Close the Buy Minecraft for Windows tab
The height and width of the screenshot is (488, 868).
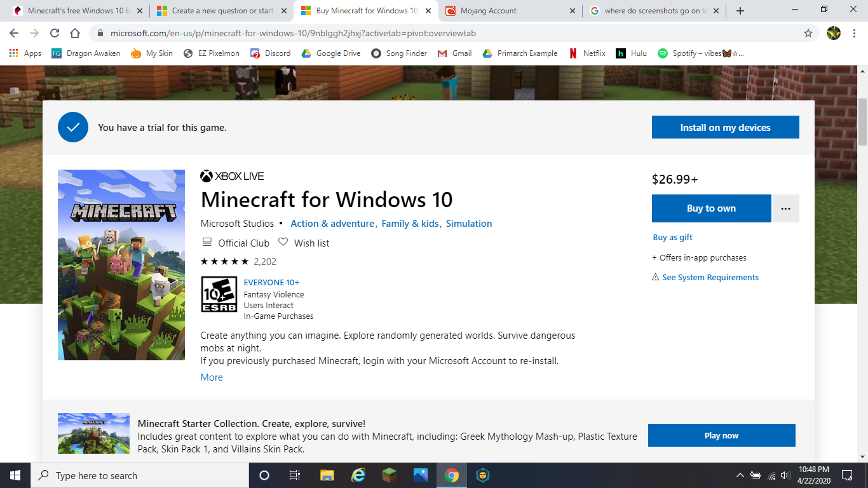(x=429, y=11)
